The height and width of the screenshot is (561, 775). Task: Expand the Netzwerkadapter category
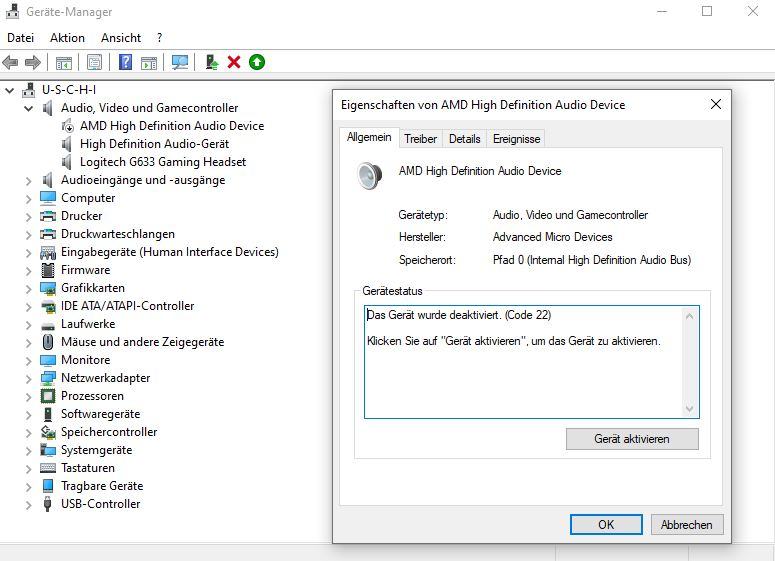(x=29, y=379)
